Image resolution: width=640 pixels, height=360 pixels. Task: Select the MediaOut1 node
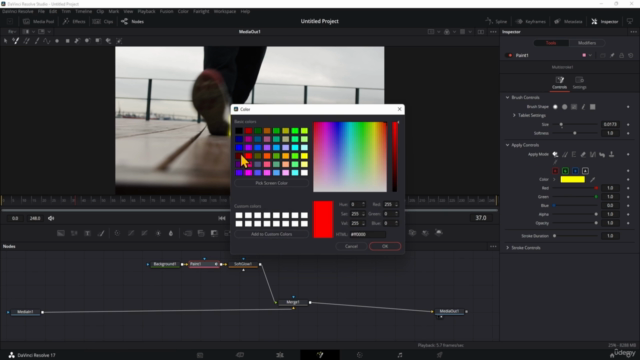coord(449,311)
